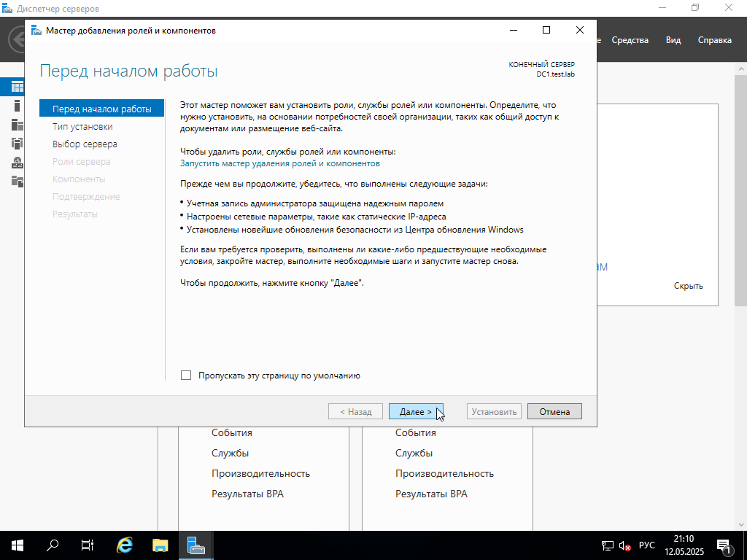Click 'Скрыть' in Server Manager welcome tile

coord(689,286)
